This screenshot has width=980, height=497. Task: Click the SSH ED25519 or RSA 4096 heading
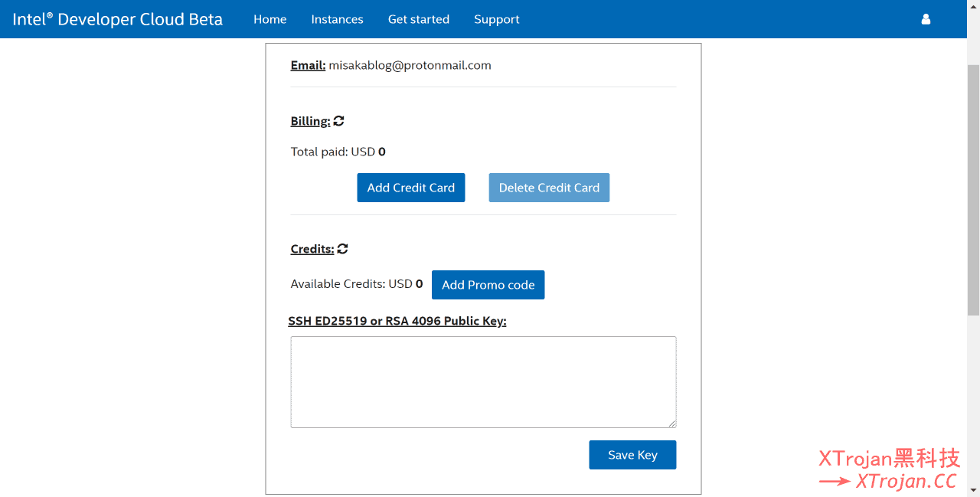click(x=397, y=321)
